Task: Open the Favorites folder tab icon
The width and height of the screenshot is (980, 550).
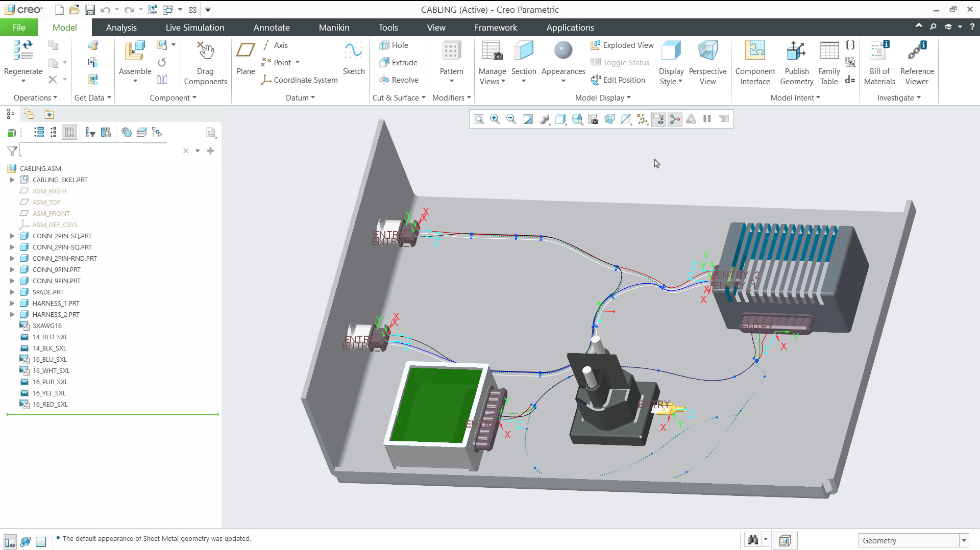Action: [49, 114]
